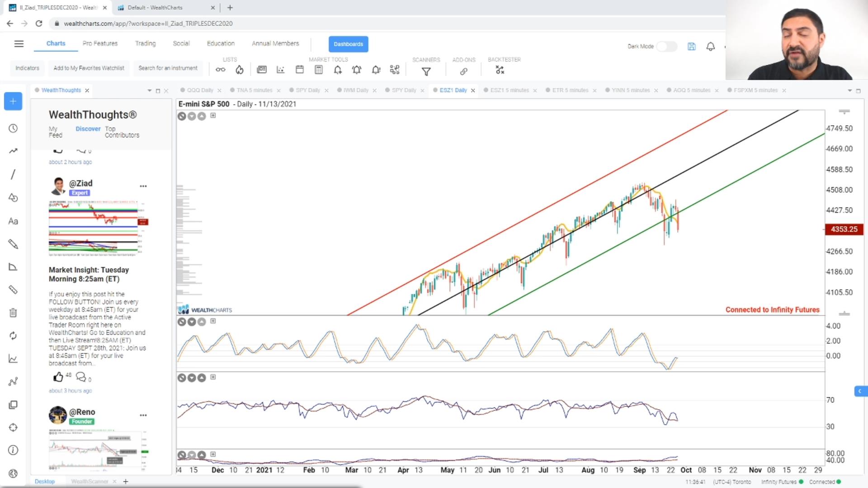Click the Search for an instrument field
Viewport: 868px width, 488px height.
coord(168,68)
